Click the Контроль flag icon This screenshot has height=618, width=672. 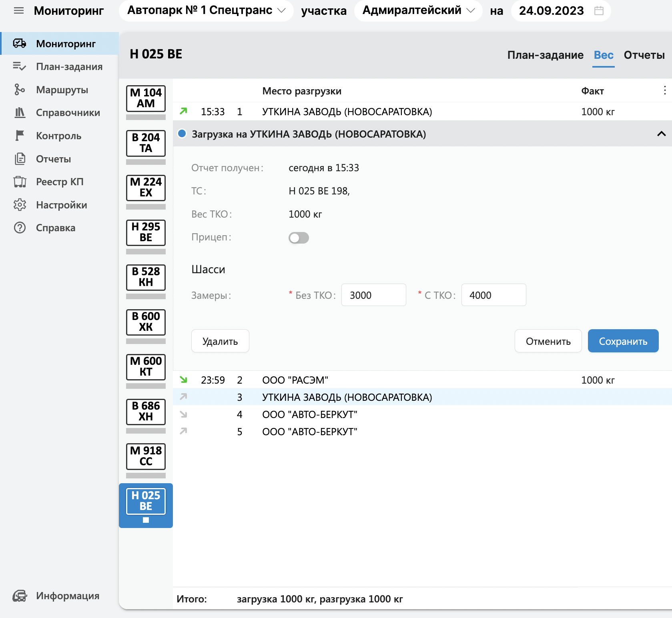click(x=19, y=136)
